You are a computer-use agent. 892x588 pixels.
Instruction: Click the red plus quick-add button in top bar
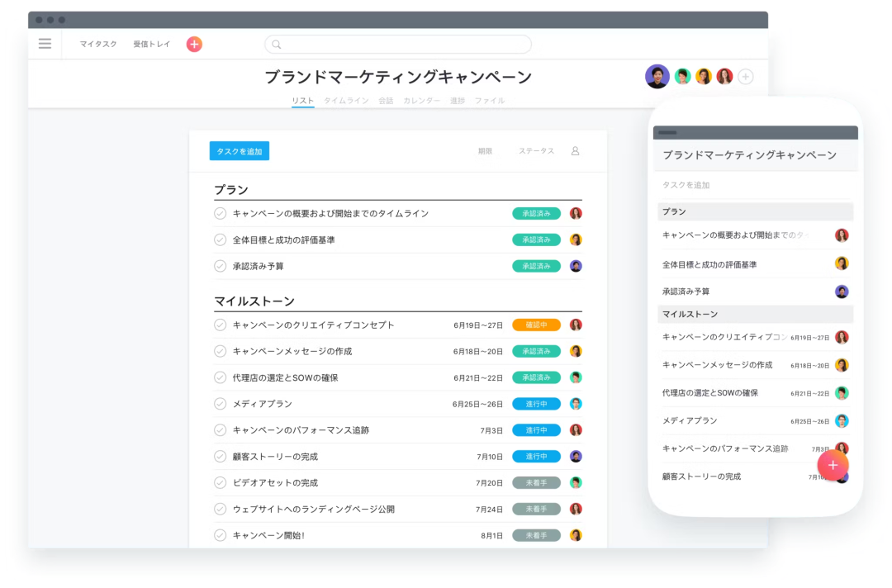(194, 44)
